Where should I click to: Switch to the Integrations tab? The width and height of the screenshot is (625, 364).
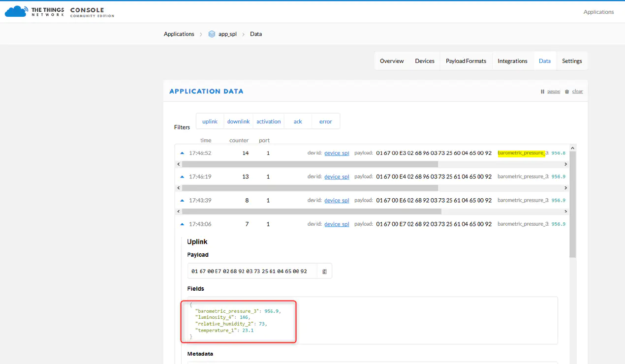click(x=512, y=61)
